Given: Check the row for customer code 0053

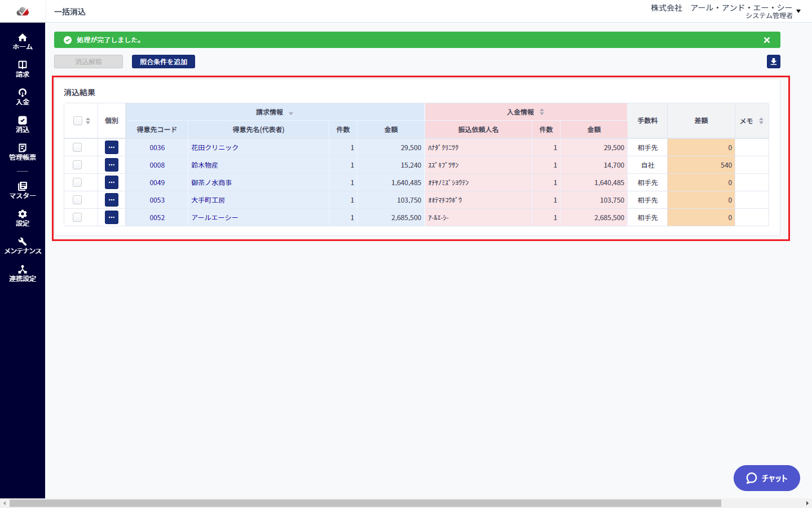Looking at the screenshot, I should pyautogui.click(x=77, y=200).
